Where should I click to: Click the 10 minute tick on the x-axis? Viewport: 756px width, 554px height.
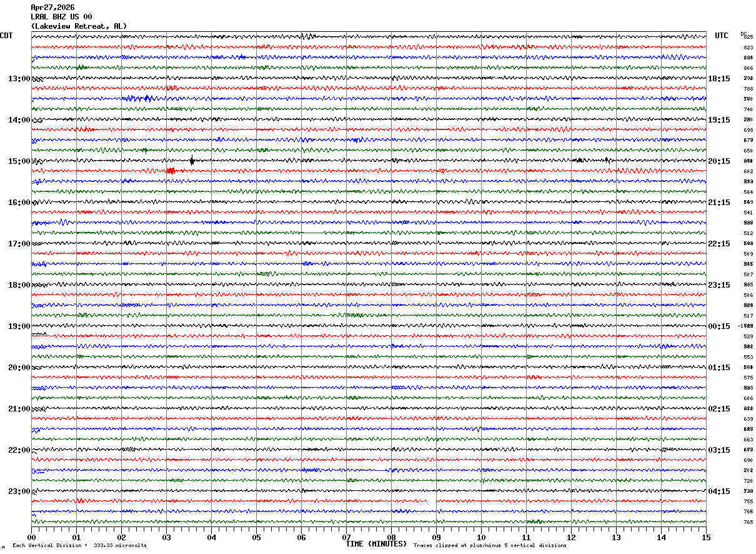[x=481, y=537]
